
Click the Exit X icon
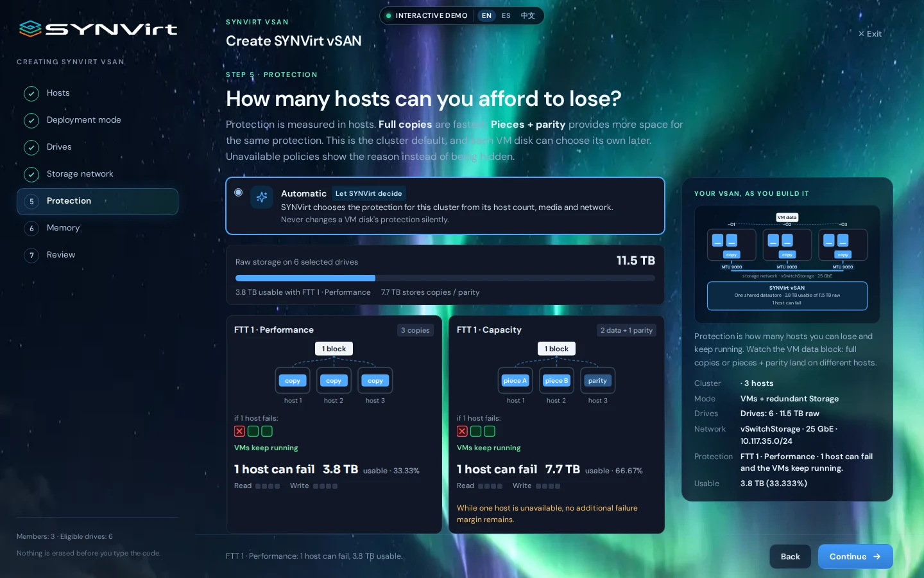[x=861, y=34]
